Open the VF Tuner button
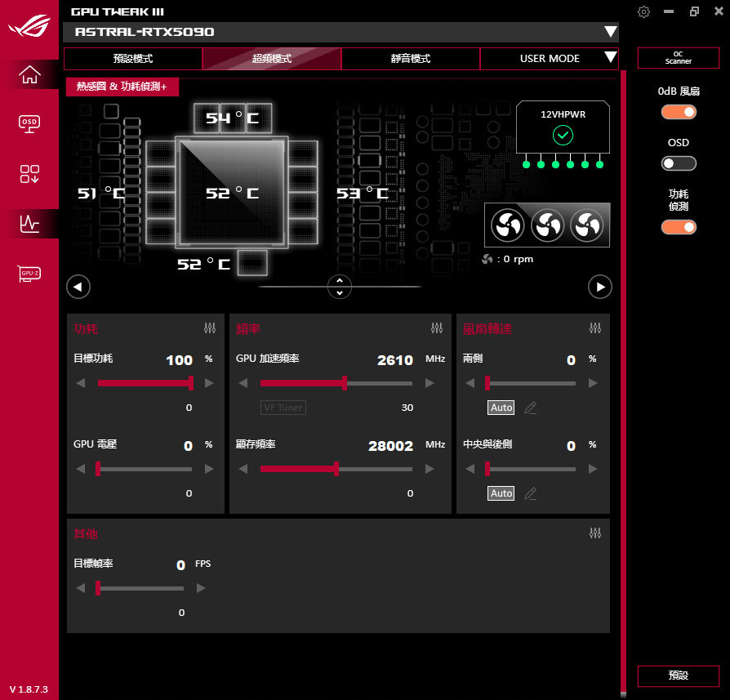The height and width of the screenshot is (700, 730). point(283,408)
